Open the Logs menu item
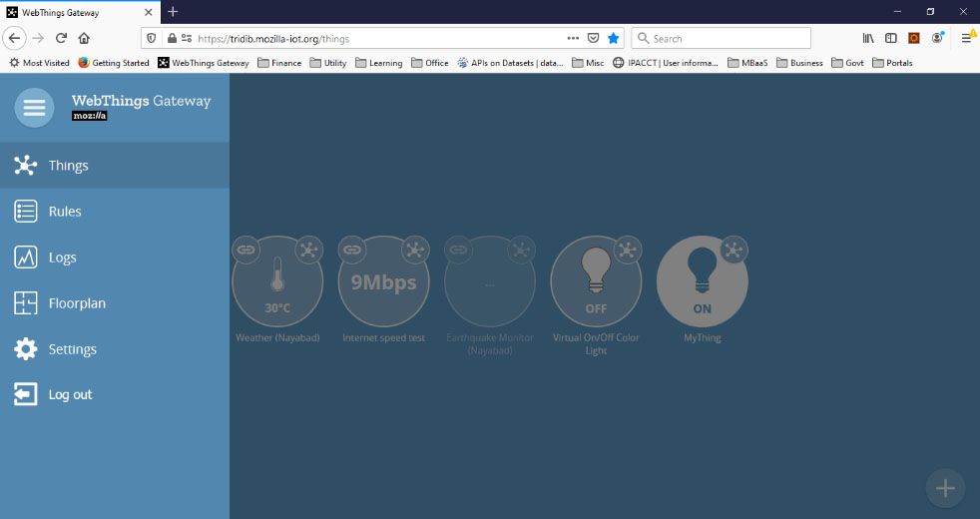Viewport: 980px width, 519px height. (x=115, y=257)
